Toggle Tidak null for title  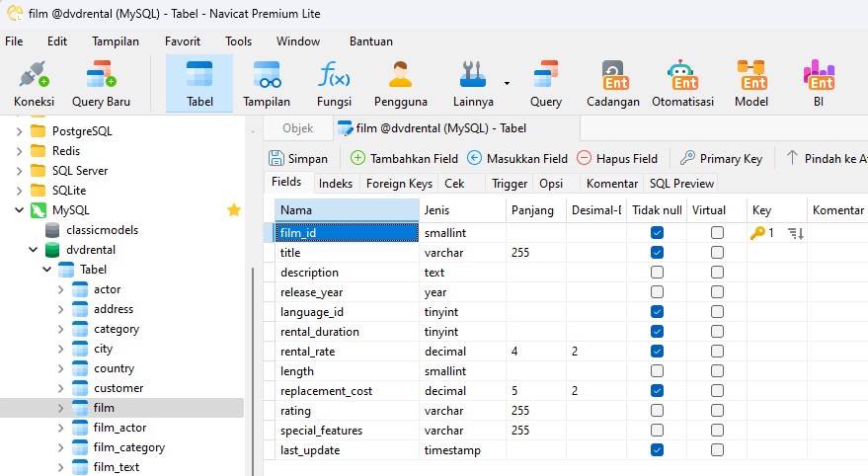click(x=657, y=253)
